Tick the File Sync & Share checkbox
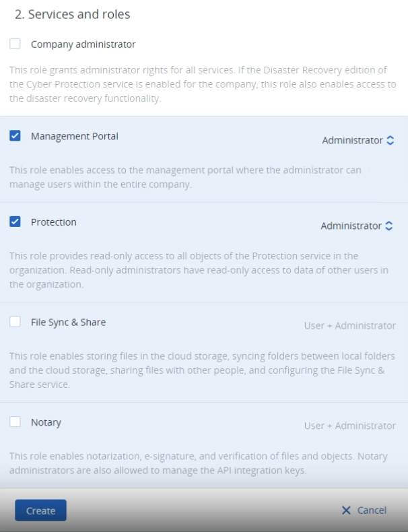Screen dimensions: 408x532 point(15,323)
